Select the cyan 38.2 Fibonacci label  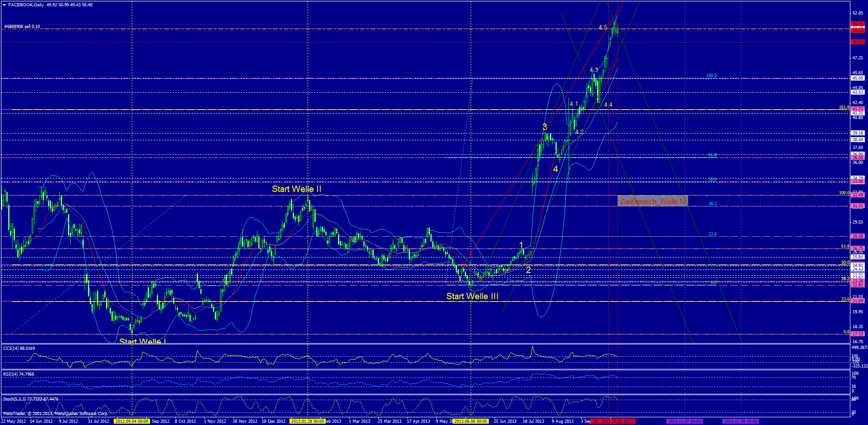[x=713, y=204]
